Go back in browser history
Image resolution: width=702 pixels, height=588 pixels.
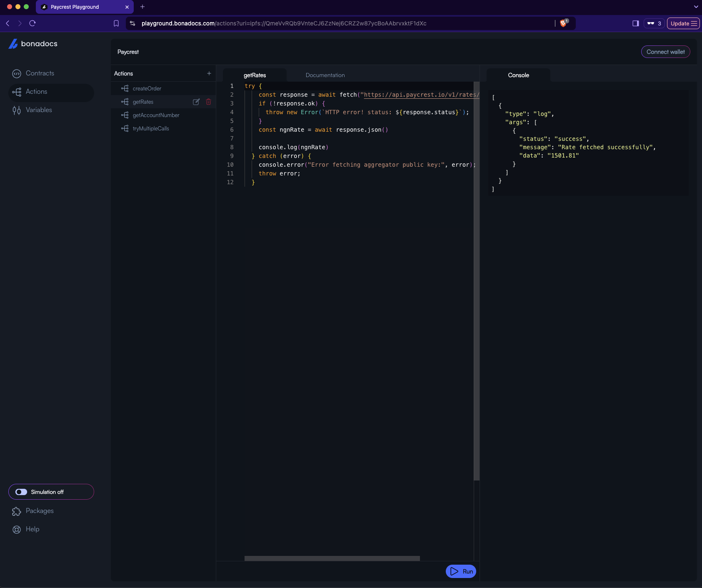click(7, 23)
